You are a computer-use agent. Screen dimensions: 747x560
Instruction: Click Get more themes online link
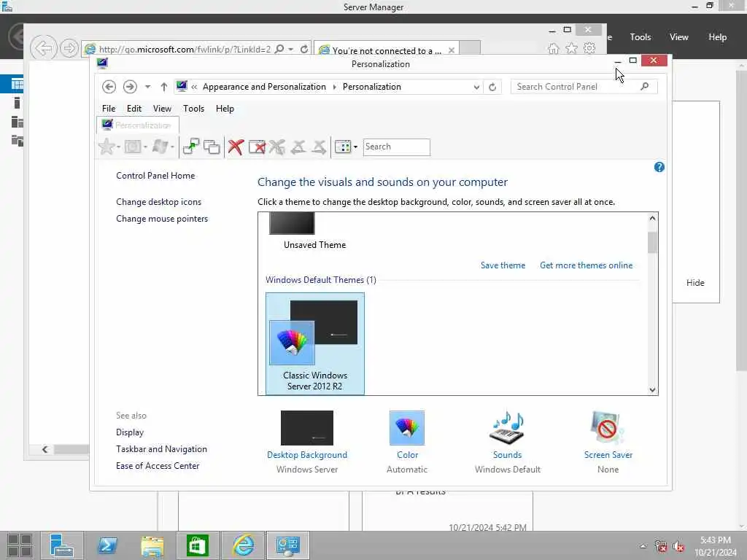(586, 265)
